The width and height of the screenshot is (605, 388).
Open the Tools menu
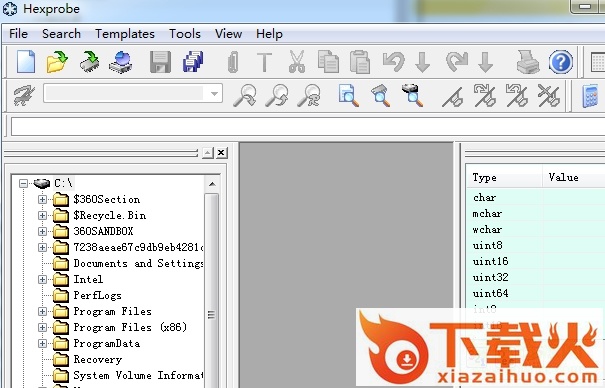[x=185, y=34]
